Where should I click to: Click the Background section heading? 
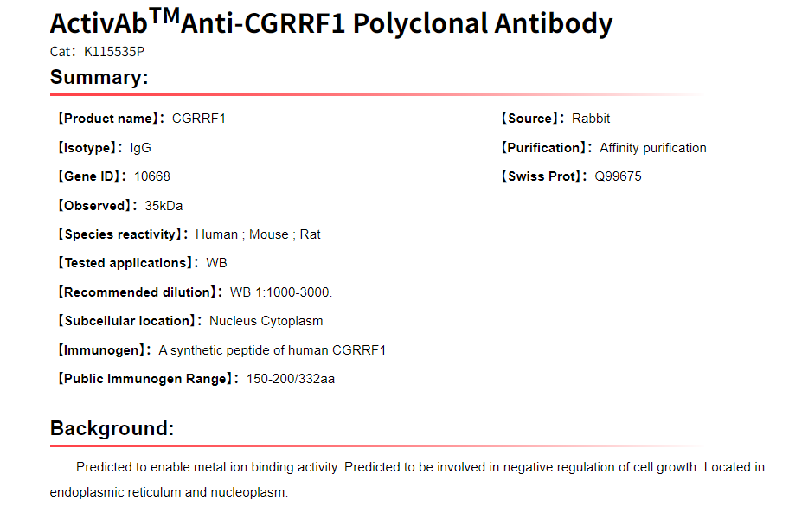tap(112, 428)
